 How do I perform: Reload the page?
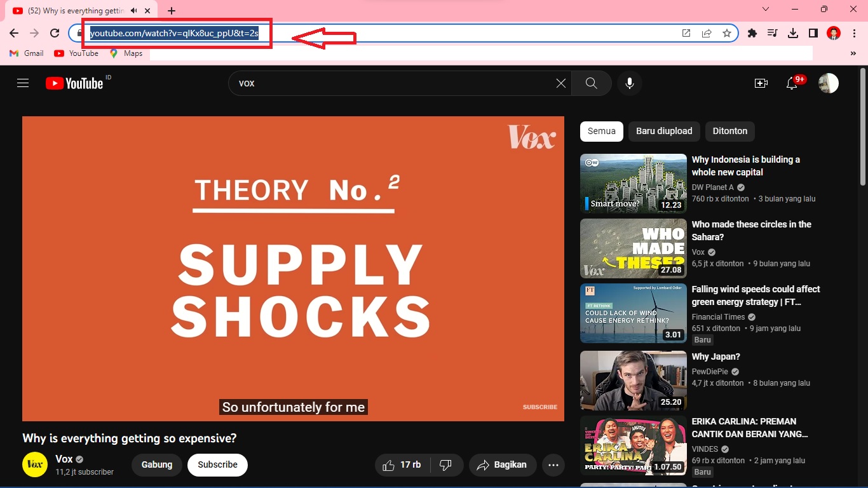(55, 33)
